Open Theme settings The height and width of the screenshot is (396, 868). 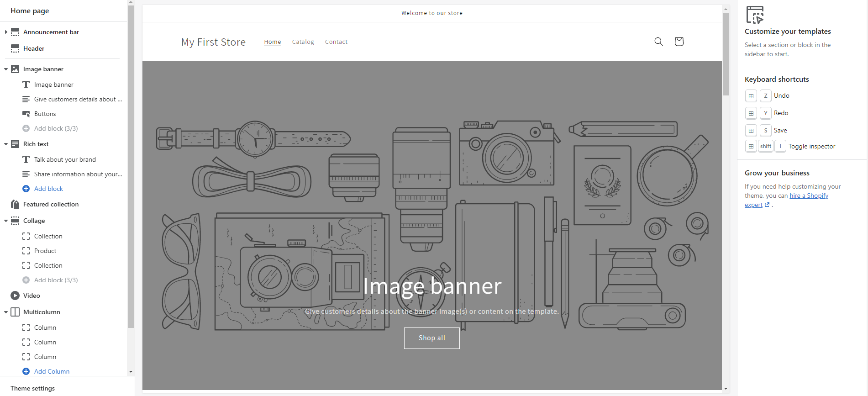tap(32, 388)
